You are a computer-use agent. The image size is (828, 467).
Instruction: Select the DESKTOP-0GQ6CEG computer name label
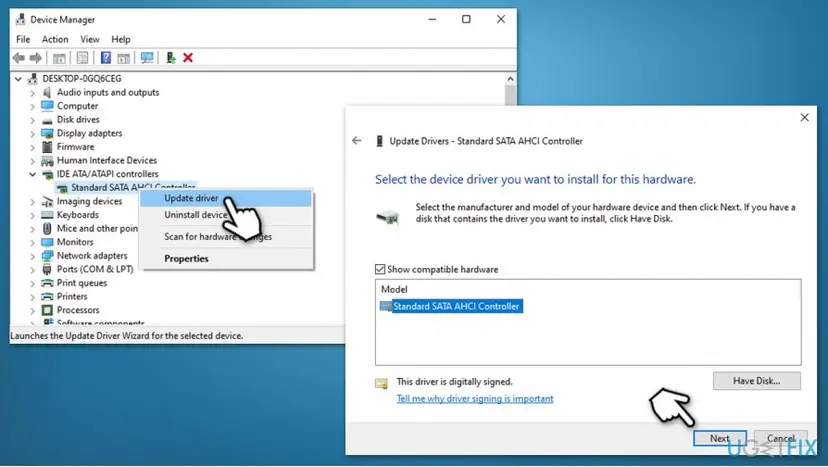pyautogui.click(x=82, y=79)
